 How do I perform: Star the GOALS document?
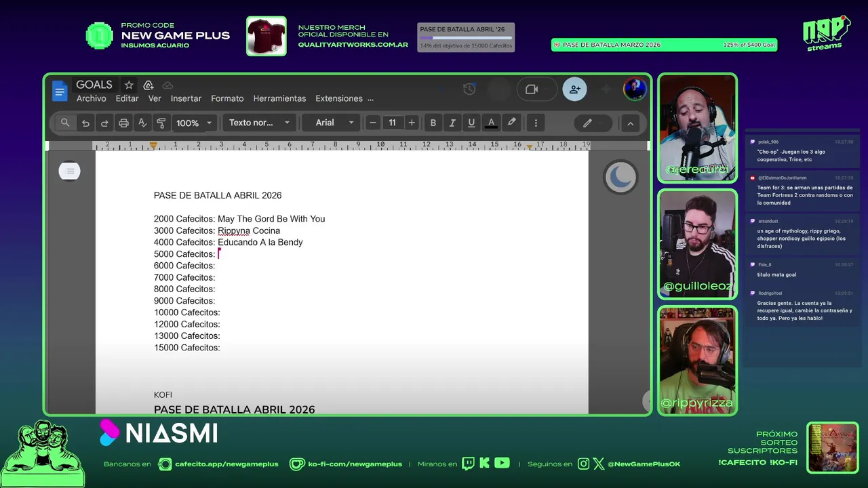[129, 85]
